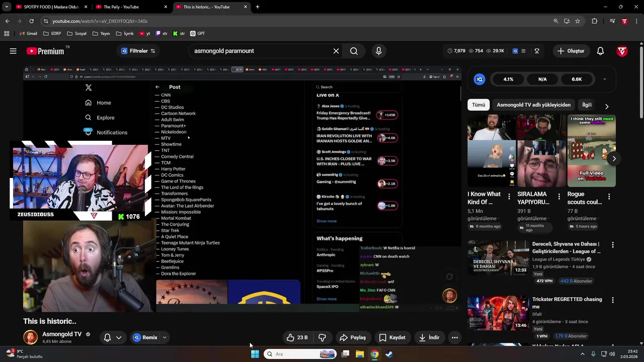Go back in browser history
The image size is (644, 362).
[x=7, y=21]
